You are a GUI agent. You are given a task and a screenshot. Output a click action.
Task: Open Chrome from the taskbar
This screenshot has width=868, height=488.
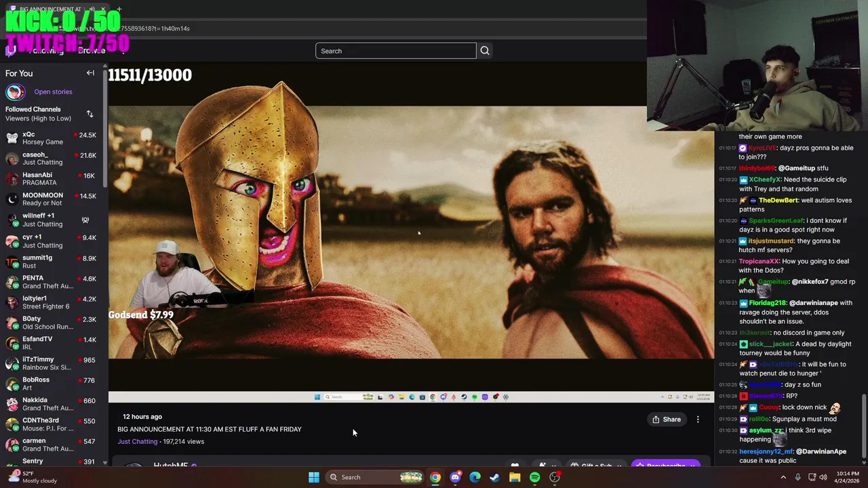click(435, 477)
